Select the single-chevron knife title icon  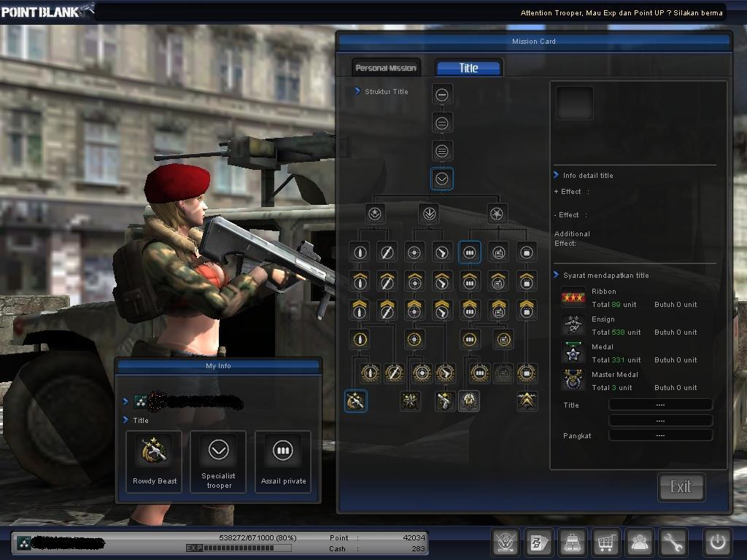point(387,281)
